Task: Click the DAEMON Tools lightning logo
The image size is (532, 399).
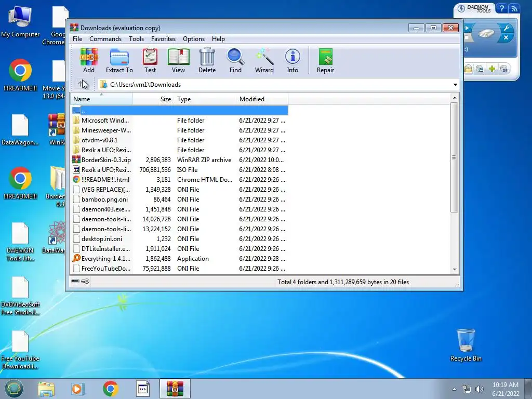Action: (461, 8)
